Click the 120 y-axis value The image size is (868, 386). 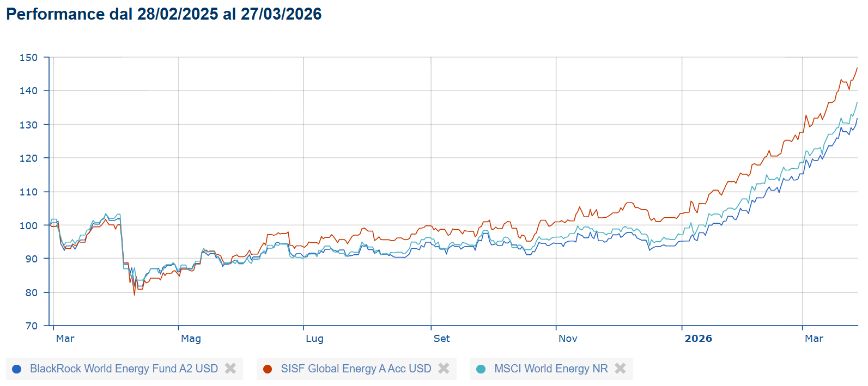pyautogui.click(x=28, y=158)
